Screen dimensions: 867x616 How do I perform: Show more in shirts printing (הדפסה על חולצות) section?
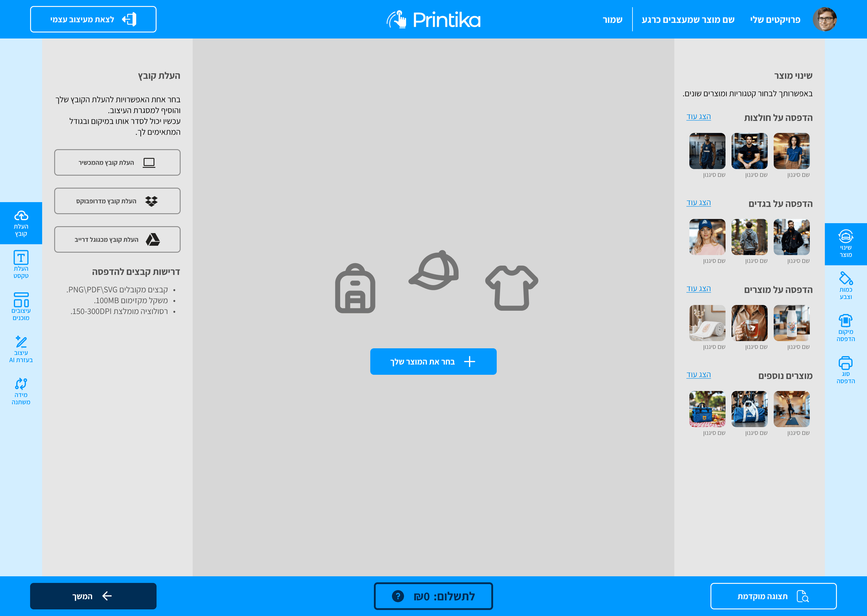[698, 116]
